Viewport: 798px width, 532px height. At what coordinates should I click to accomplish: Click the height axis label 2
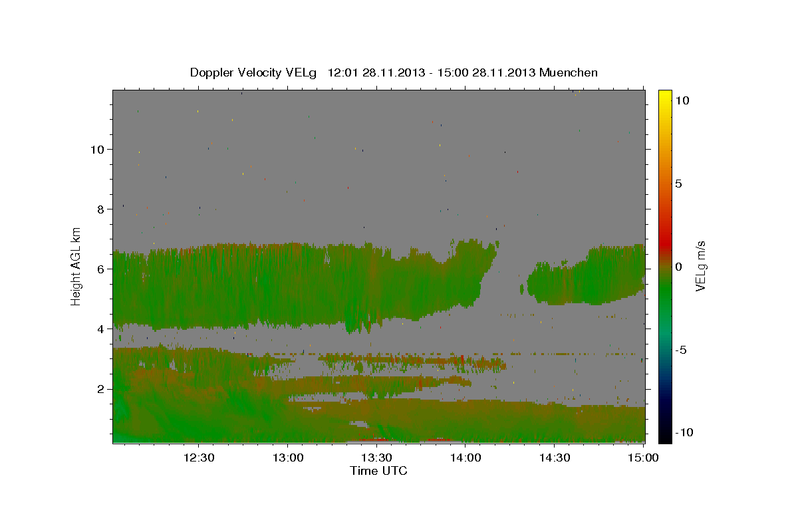[100, 388]
